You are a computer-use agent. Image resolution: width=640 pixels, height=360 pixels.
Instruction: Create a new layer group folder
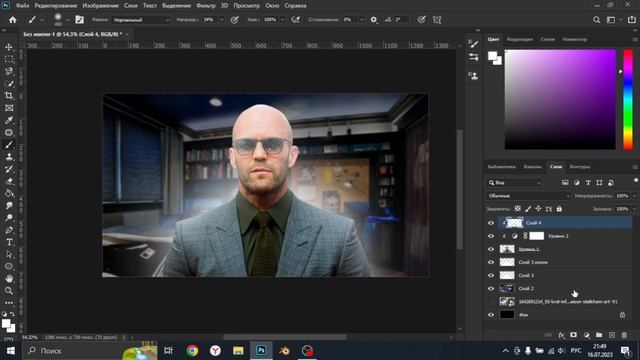coord(599,335)
